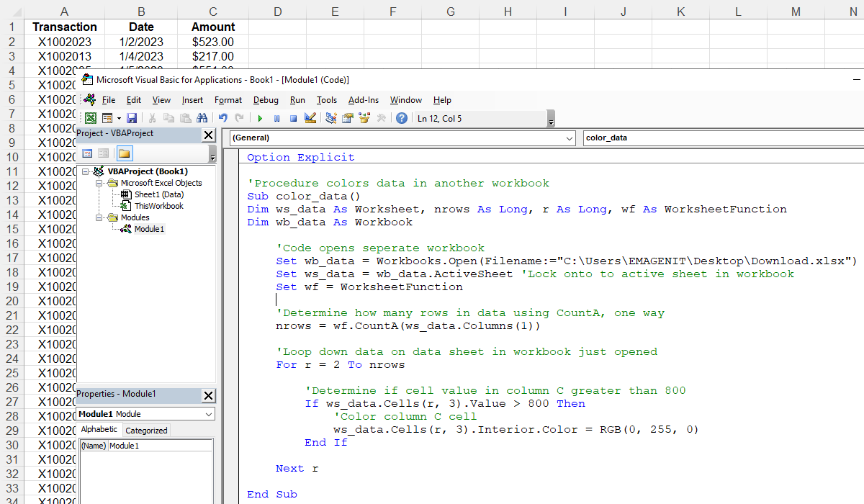Viewport: 864px width, 504px height.
Task: Click the Cut scissors icon
Action: pyautogui.click(x=153, y=118)
